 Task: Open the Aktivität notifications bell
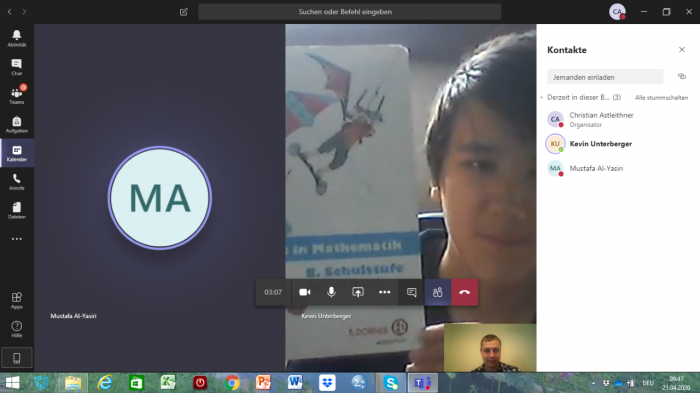coord(17,38)
